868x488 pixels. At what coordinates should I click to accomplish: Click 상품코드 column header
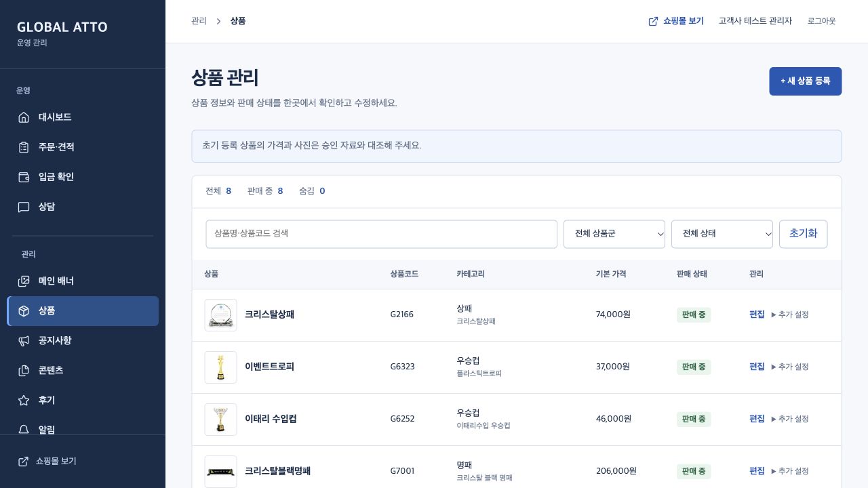click(x=404, y=274)
